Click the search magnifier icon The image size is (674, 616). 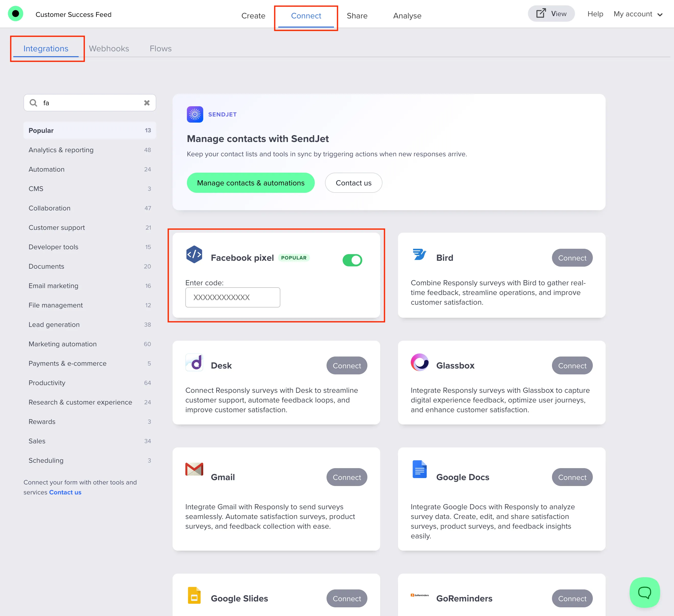click(x=33, y=103)
